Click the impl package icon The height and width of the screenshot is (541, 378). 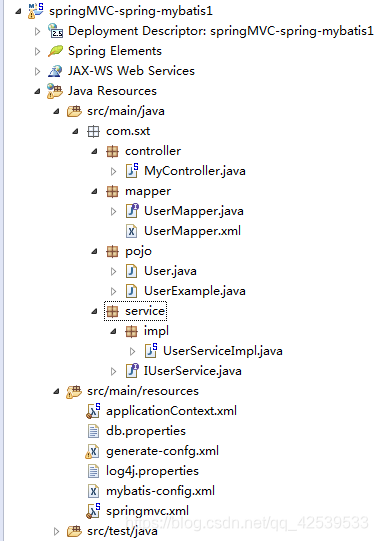coord(131,331)
